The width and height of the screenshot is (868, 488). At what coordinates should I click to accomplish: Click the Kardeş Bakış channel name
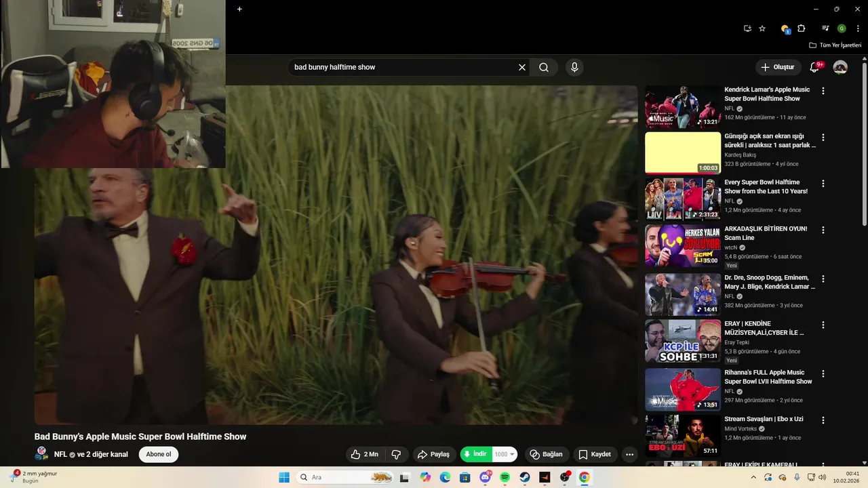(x=740, y=155)
